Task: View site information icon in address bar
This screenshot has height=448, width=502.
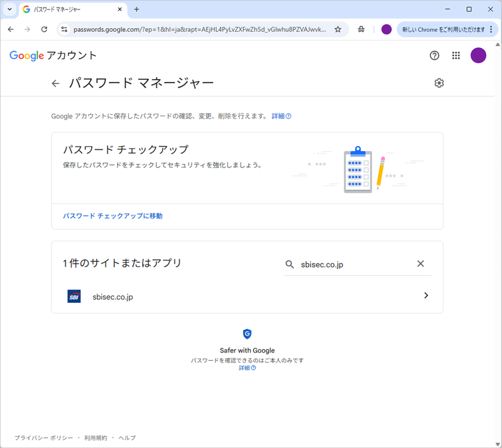Action: pos(64,29)
